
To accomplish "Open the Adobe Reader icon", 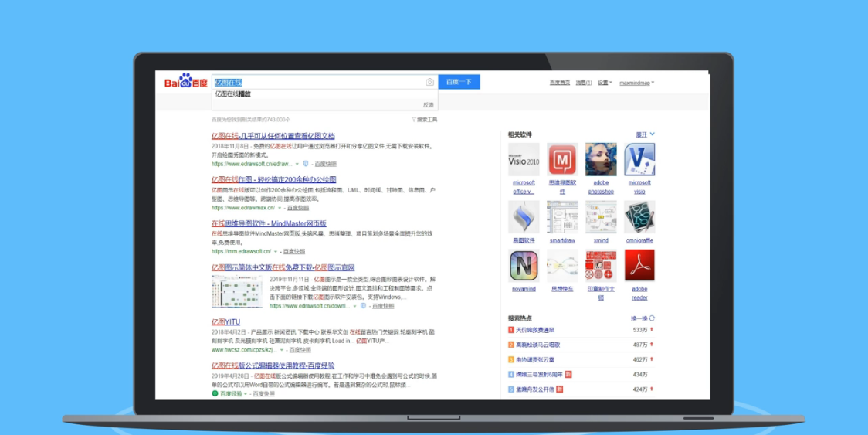I will (639, 266).
